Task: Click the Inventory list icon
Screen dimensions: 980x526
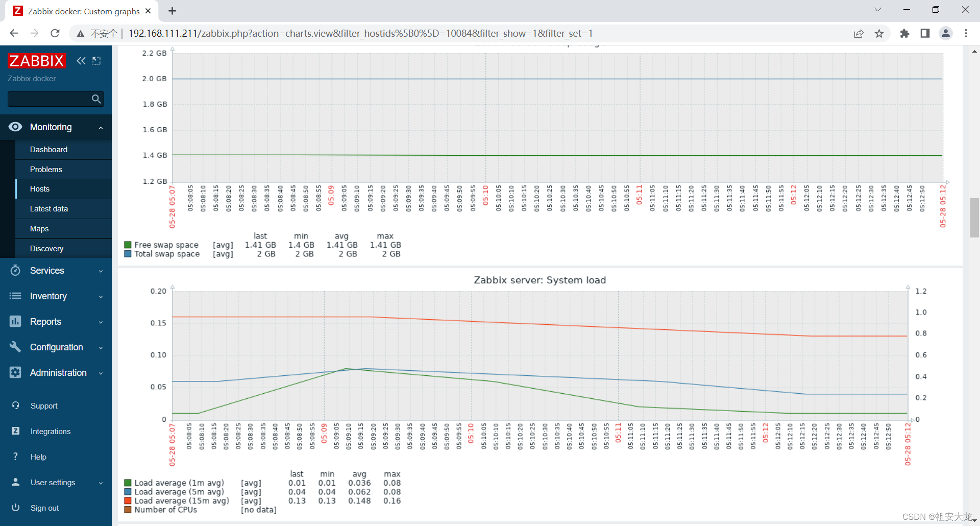Action: pos(15,296)
